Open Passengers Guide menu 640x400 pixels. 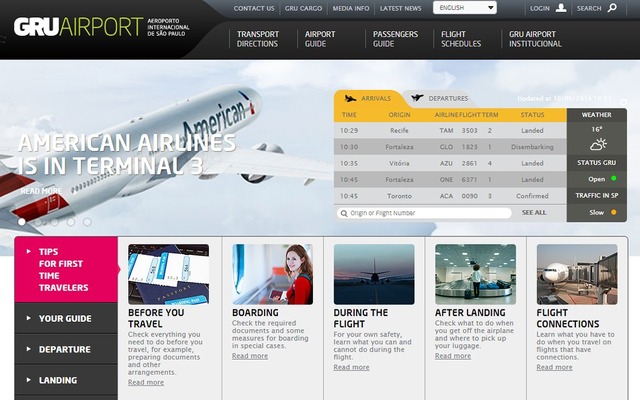(395, 39)
